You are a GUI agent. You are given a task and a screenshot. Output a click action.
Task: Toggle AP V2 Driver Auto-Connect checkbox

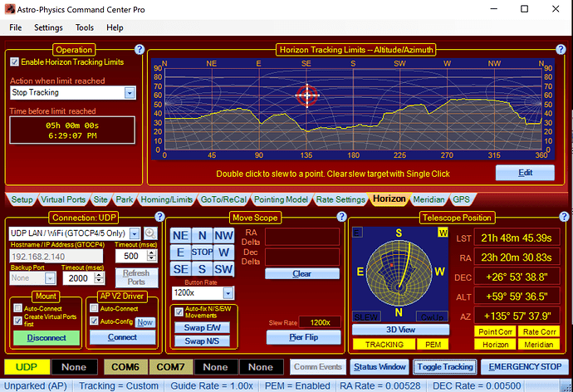[x=94, y=308]
